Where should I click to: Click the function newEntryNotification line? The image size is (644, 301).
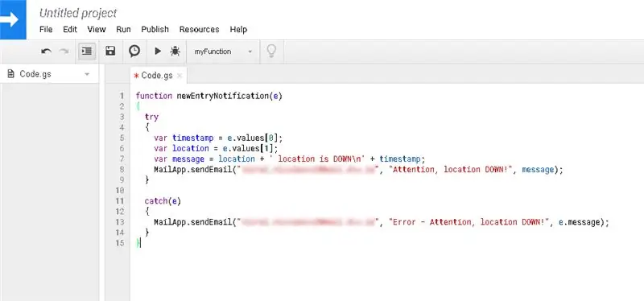coord(209,96)
